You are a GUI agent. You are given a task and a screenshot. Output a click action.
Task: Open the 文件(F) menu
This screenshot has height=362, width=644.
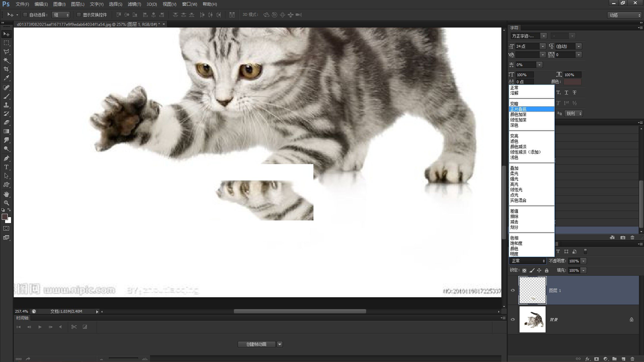[x=22, y=4]
